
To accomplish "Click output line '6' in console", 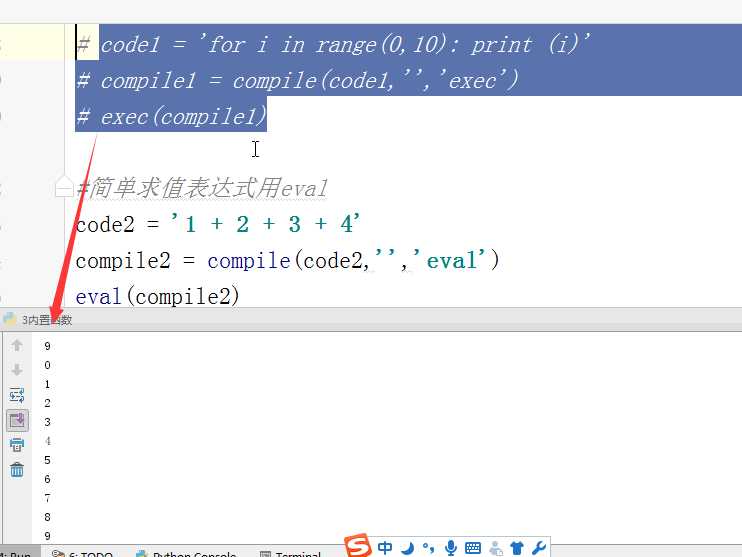I will 47,479.
